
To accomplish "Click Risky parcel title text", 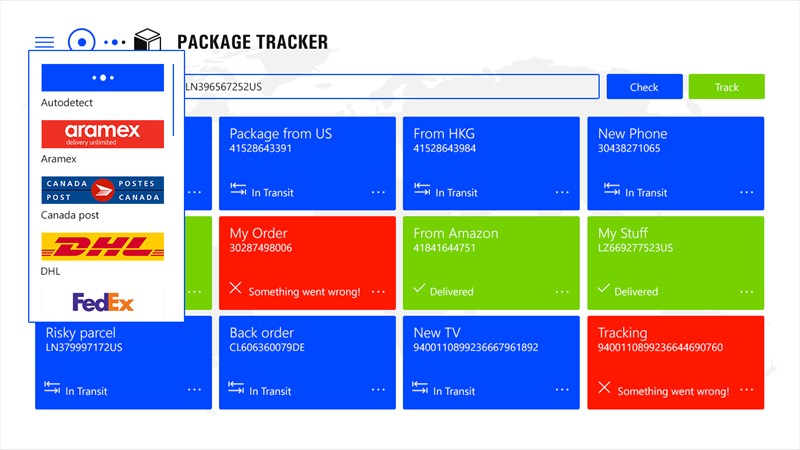I will [x=81, y=333].
